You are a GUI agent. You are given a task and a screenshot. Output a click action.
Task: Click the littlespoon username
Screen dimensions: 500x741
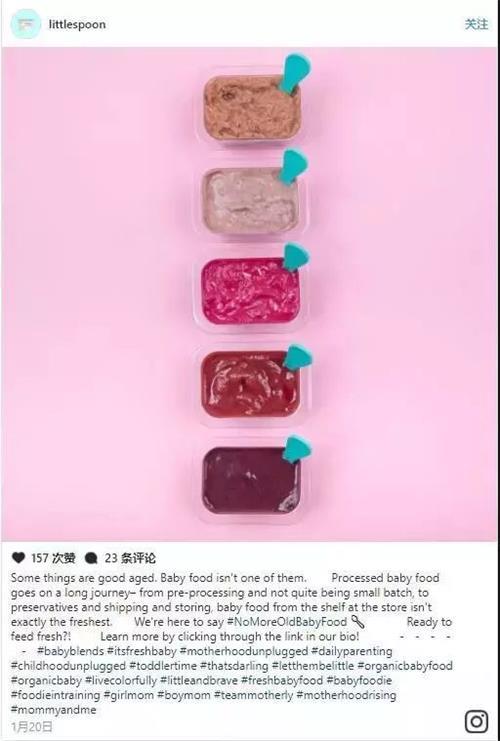[77, 24]
